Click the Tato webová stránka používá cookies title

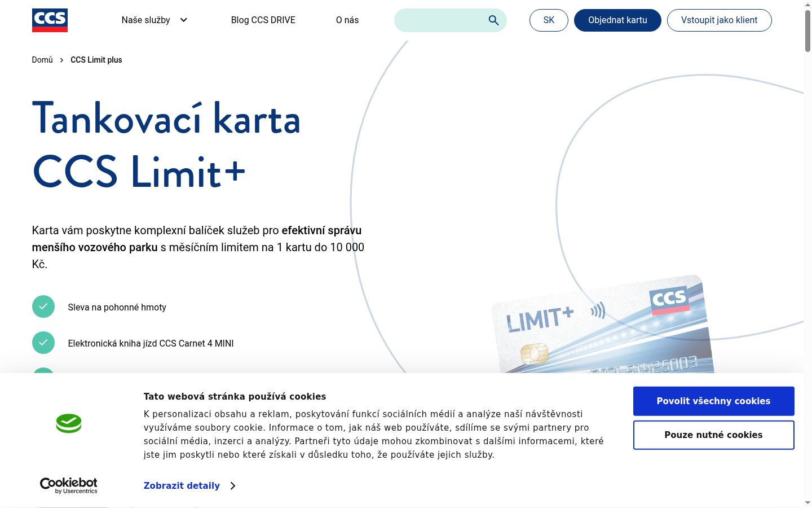235,396
